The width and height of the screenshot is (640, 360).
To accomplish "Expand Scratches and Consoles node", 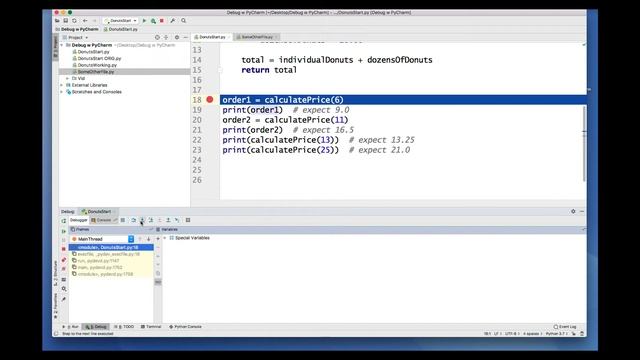I will (x=62, y=92).
